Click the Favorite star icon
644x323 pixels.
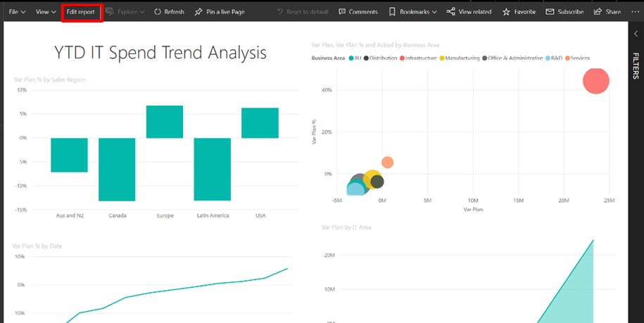[x=506, y=12]
